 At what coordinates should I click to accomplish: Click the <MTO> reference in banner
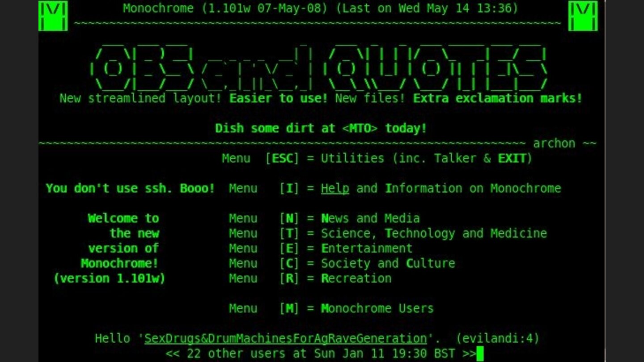pos(360,128)
